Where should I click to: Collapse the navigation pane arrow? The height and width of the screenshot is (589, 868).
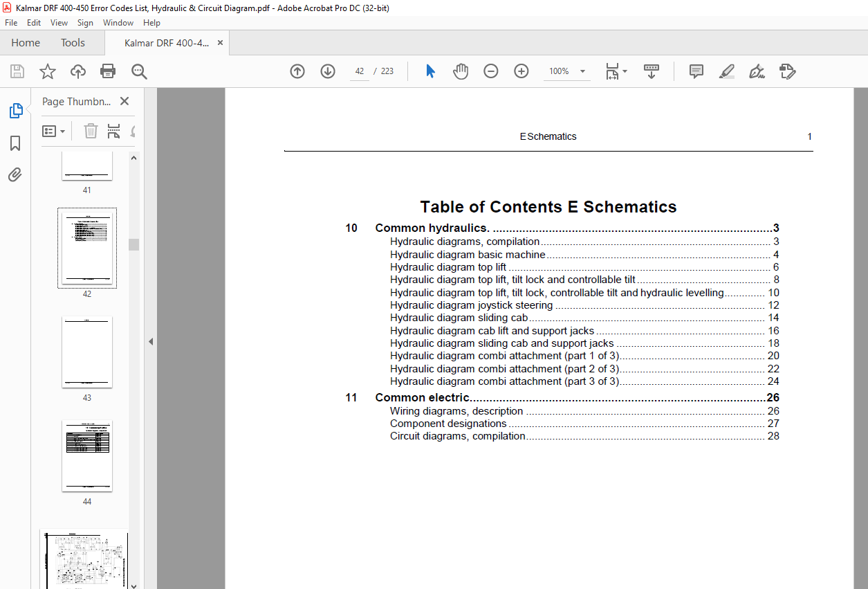(x=150, y=341)
